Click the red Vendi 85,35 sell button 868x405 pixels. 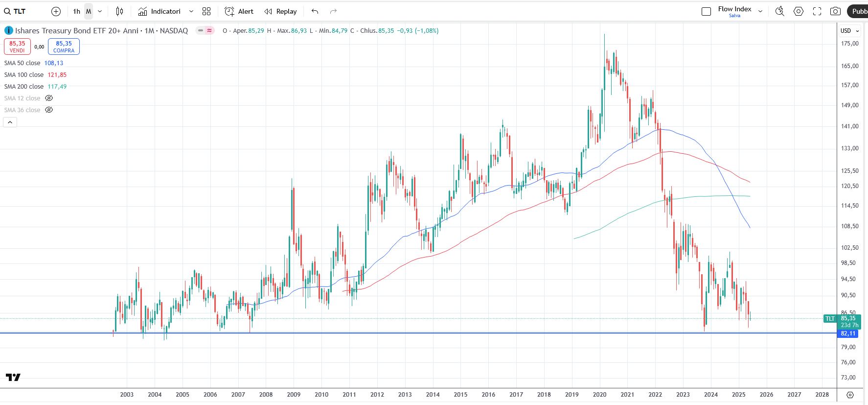coord(17,47)
